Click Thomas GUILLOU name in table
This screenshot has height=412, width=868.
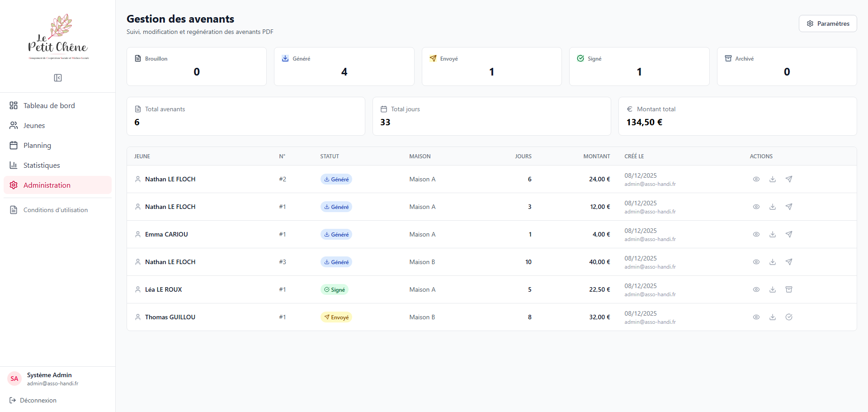point(170,317)
